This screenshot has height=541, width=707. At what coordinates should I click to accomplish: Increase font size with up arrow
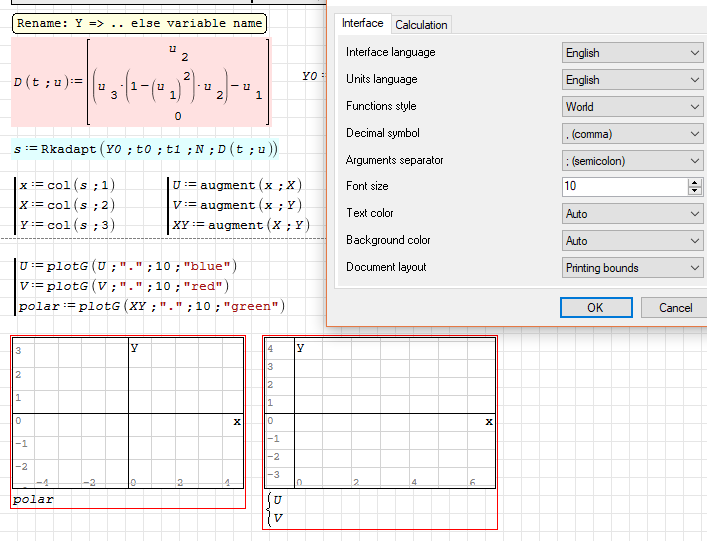coord(695,183)
